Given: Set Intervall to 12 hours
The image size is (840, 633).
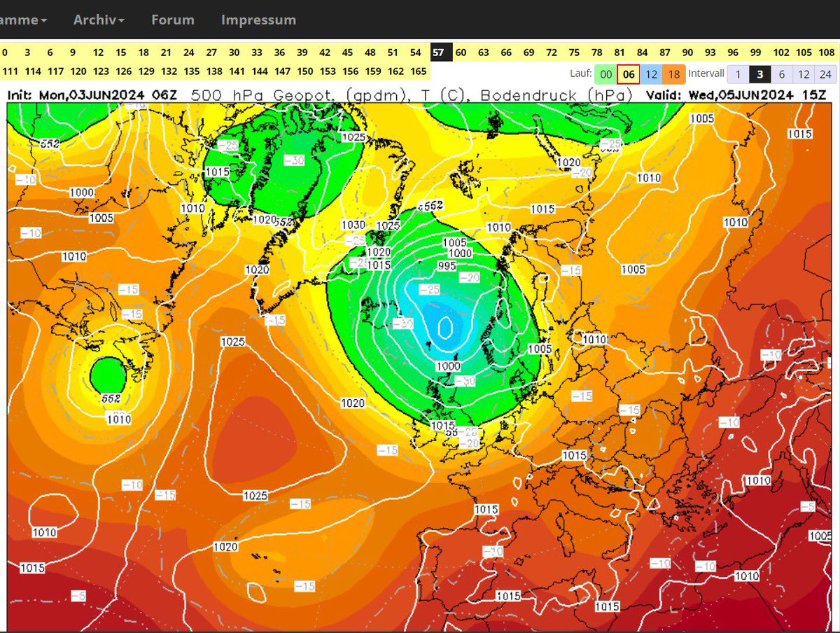Looking at the screenshot, I should pos(804,74).
